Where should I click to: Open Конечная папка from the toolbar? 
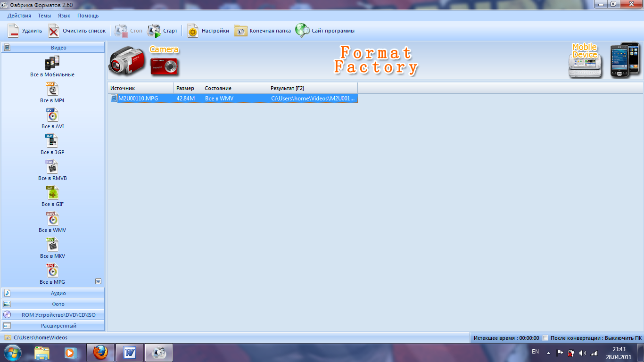262,31
